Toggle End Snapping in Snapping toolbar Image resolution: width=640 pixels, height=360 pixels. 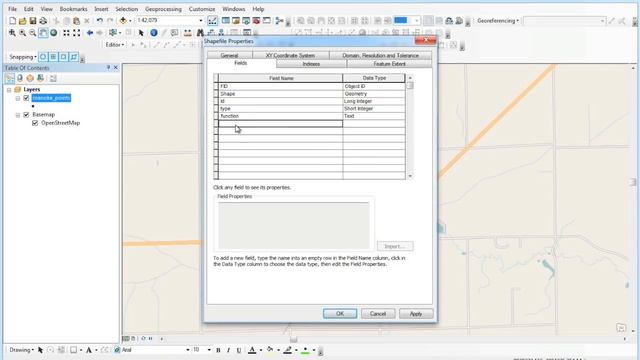pyautogui.click(x=53, y=57)
